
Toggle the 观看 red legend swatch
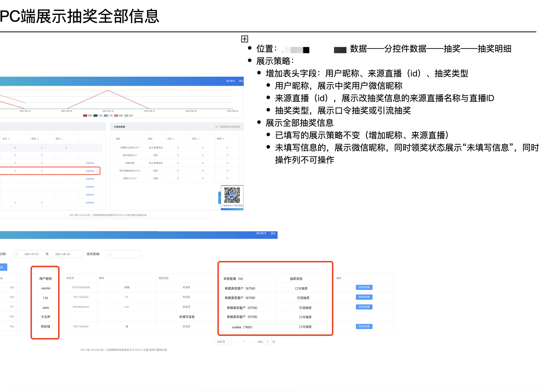(x=85, y=116)
